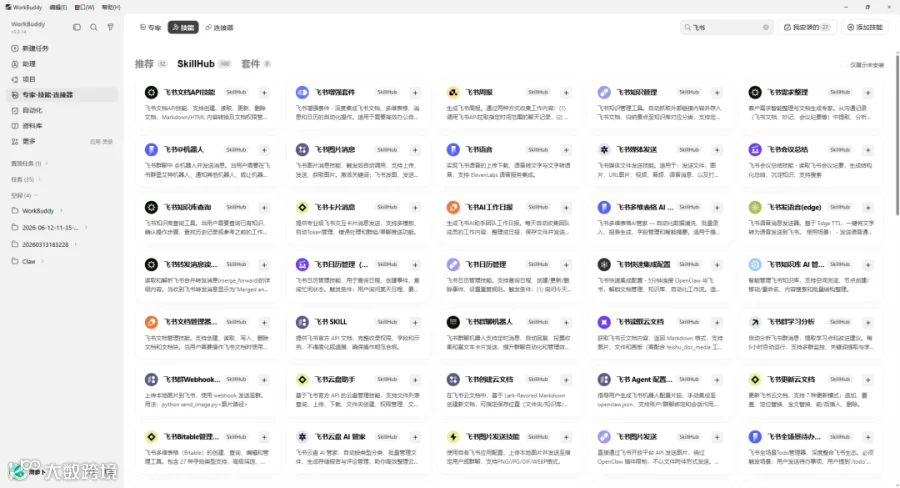Open the 飞书创建云文档 skill card title
Image resolution: width=900 pixels, height=488 pixels.
click(489, 379)
